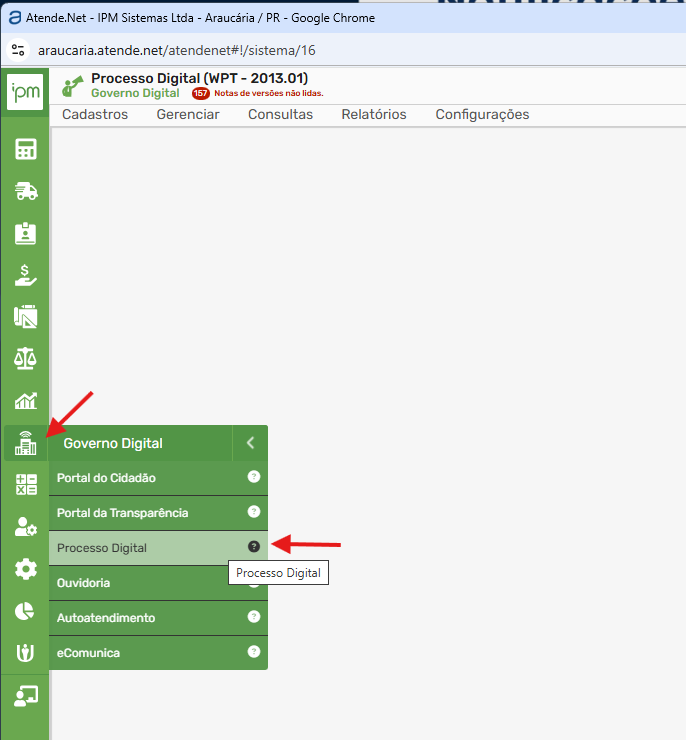Show help for eComunica entry
The height and width of the screenshot is (740, 686).
pos(254,651)
